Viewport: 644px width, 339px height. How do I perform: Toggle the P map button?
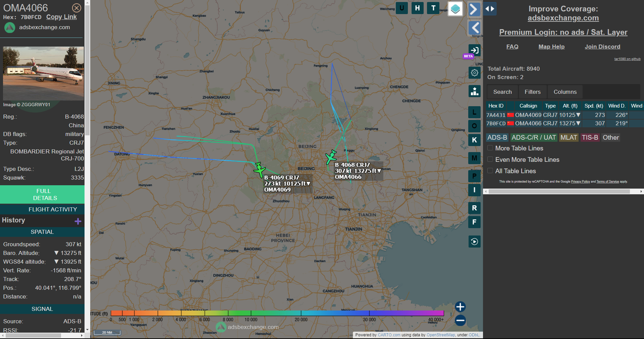[x=474, y=176]
